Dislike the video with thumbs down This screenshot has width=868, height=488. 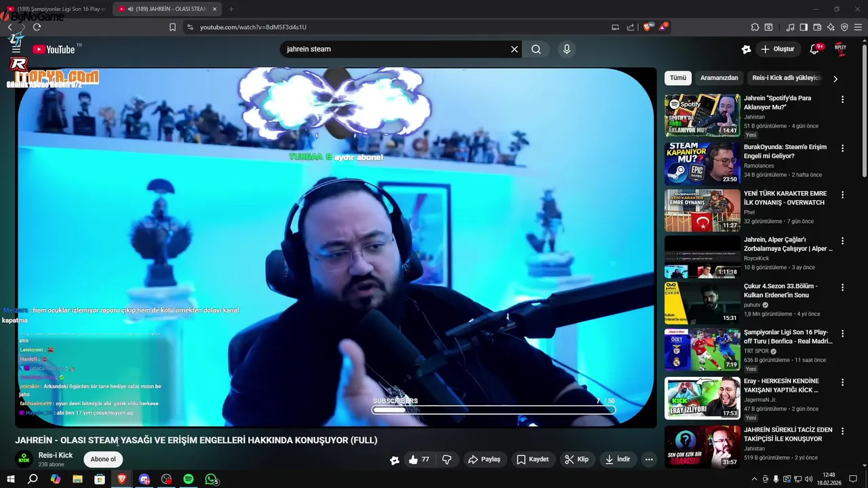pyautogui.click(x=447, y=459)
